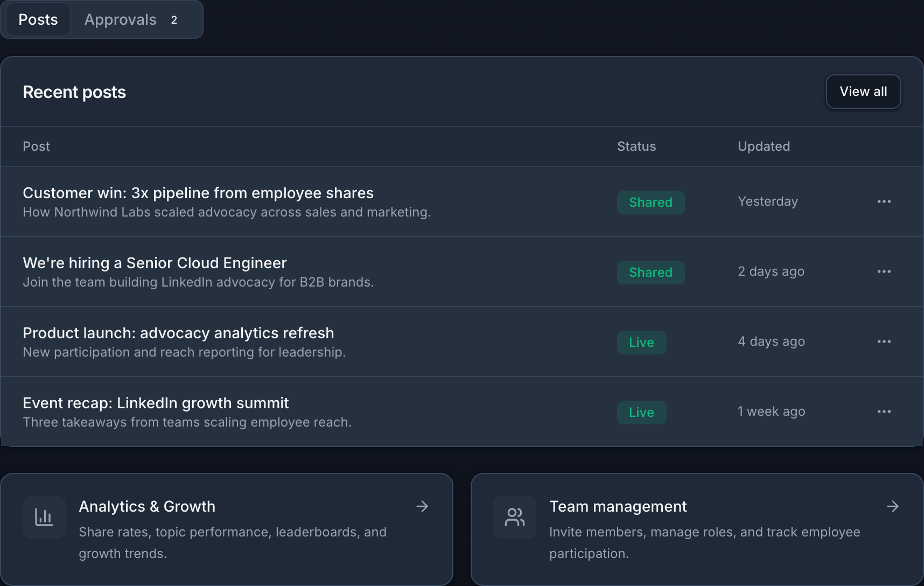Click the Status column header
The image size is (924, 586).
[636, 146]
